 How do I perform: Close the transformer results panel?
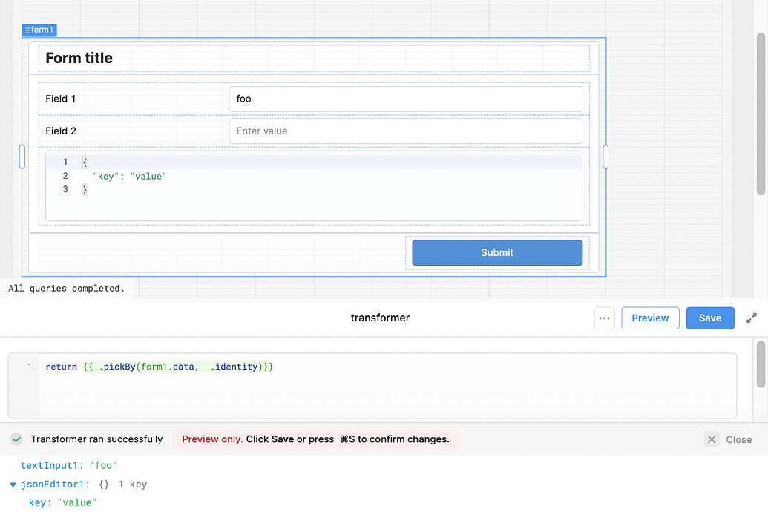[738, 439]
